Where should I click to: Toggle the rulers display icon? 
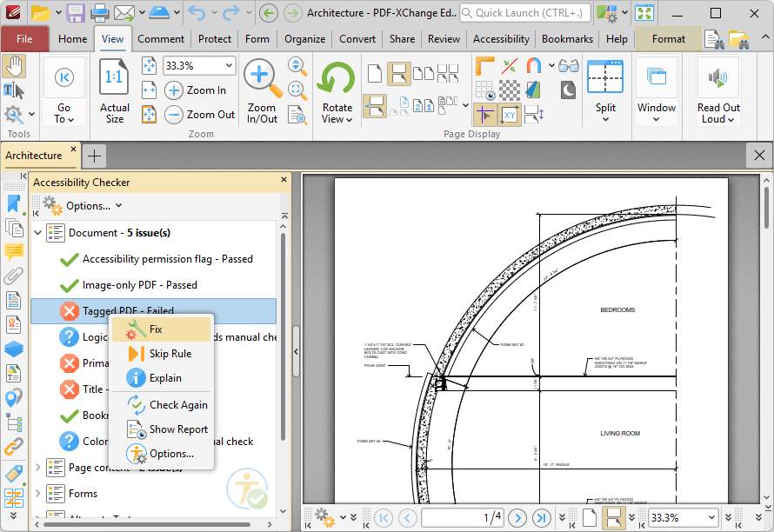click(x=484, y=66)
